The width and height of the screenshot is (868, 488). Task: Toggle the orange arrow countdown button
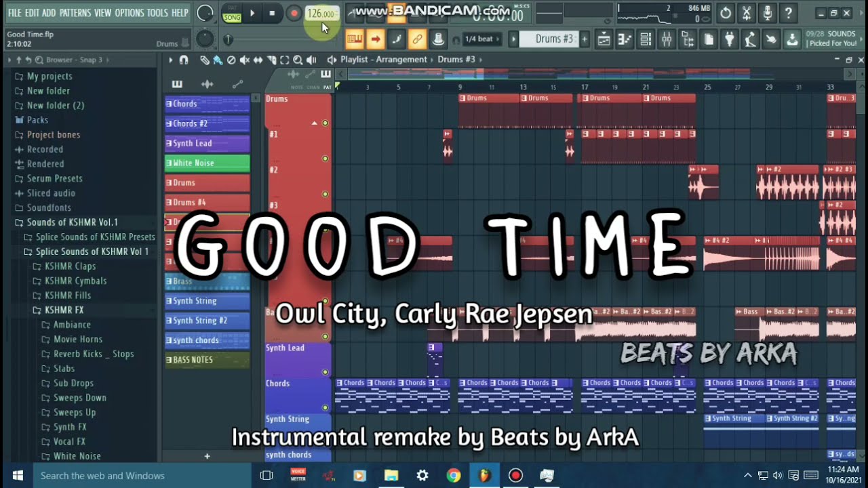[375, 39]
